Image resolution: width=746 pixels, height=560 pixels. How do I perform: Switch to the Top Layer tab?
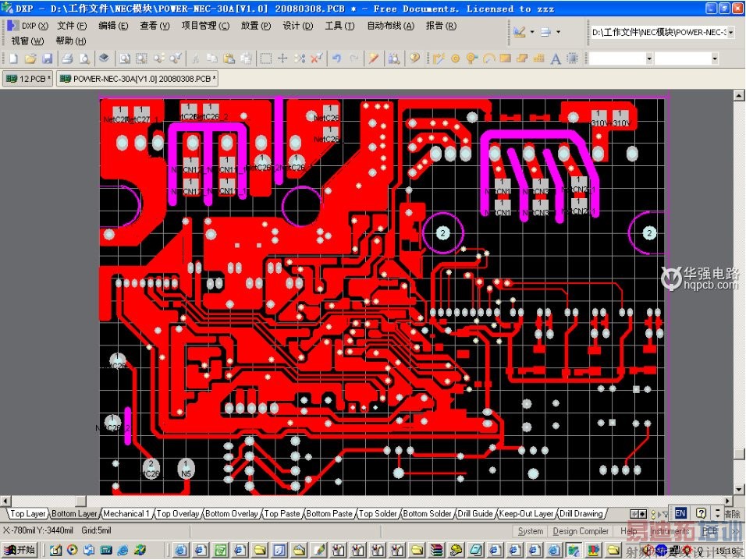coord(27,513)
